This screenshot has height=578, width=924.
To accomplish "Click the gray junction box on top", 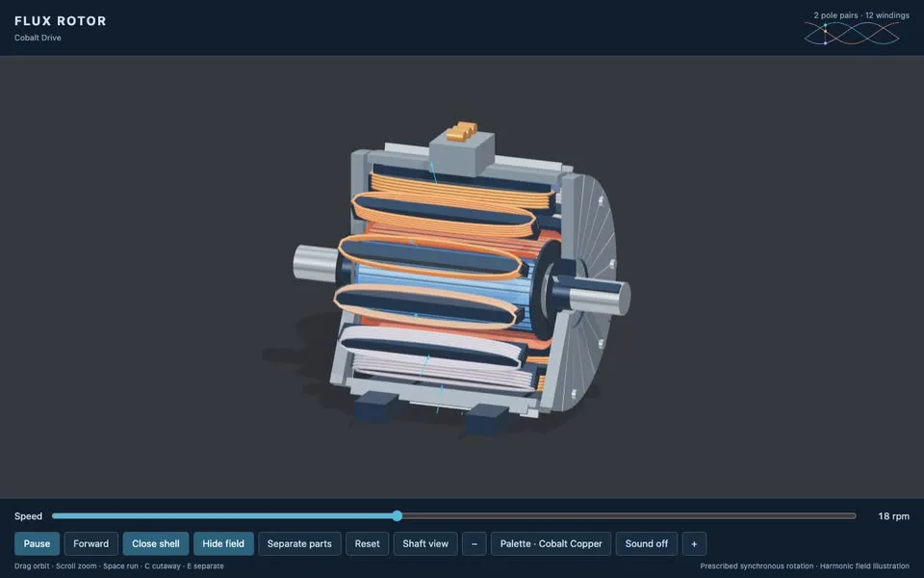I will tap(461, 154).
